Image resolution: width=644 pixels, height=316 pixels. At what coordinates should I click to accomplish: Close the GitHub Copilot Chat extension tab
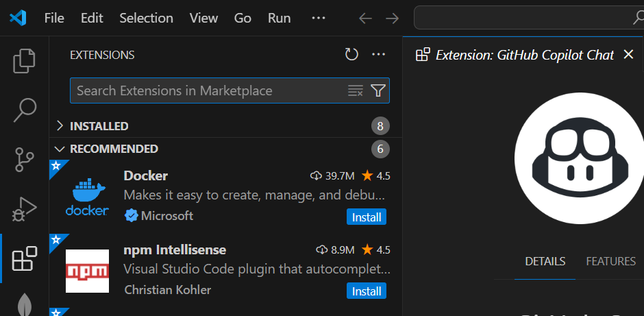(628, 55)
